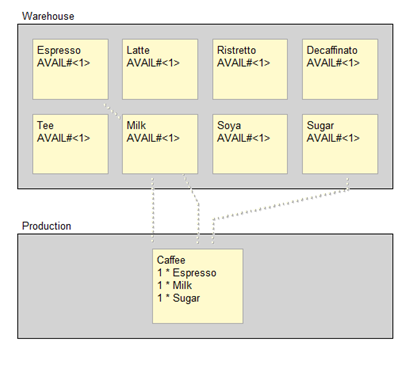The width and height of the screenshot is (407, 371).
Task: Select the Decaffinato item card
Action: (x=340, y=69)
